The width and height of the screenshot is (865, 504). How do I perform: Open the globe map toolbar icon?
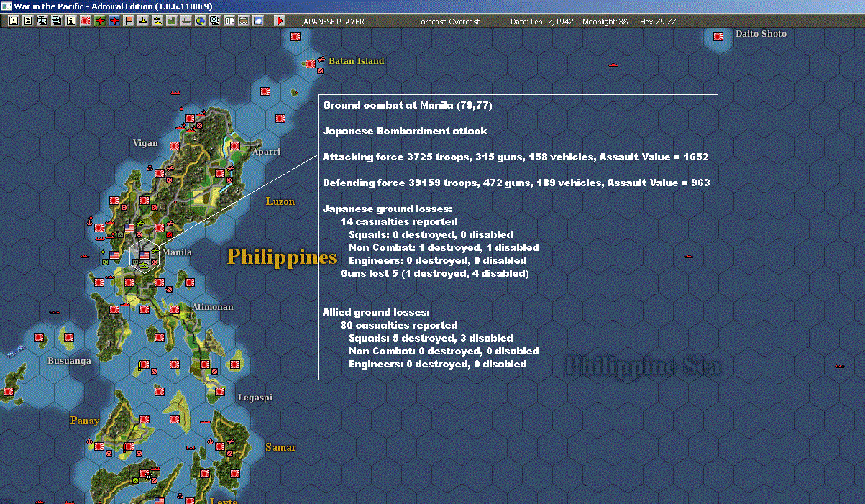coord(200,22)
